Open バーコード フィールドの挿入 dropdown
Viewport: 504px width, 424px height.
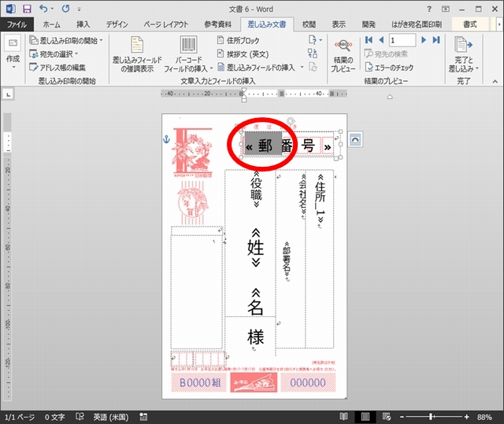coord(188,54)
